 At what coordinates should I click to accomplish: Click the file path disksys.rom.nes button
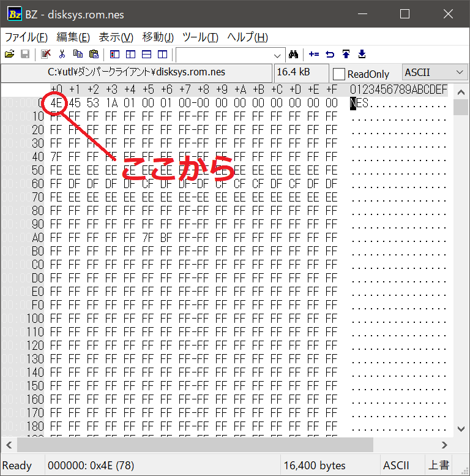[x=136, y=73]
